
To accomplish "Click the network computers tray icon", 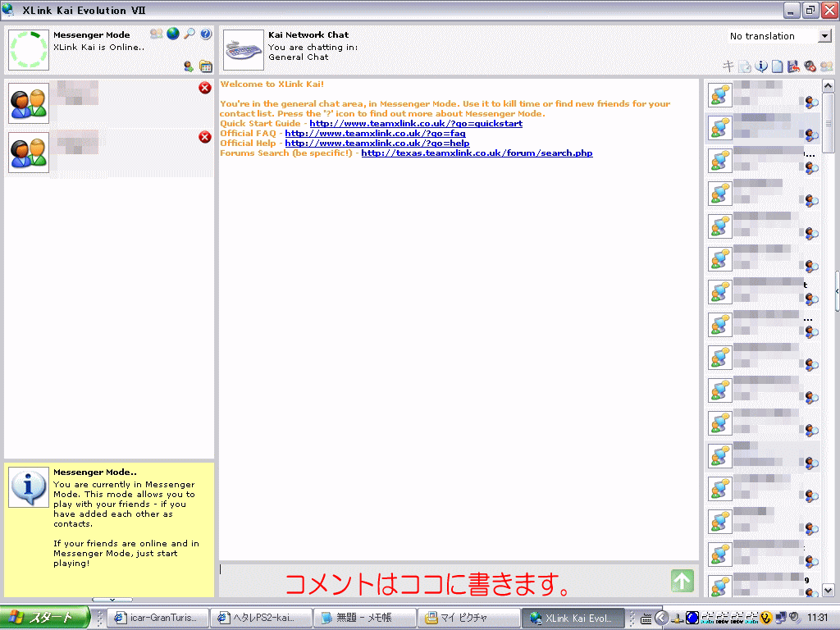I will 781,618.
